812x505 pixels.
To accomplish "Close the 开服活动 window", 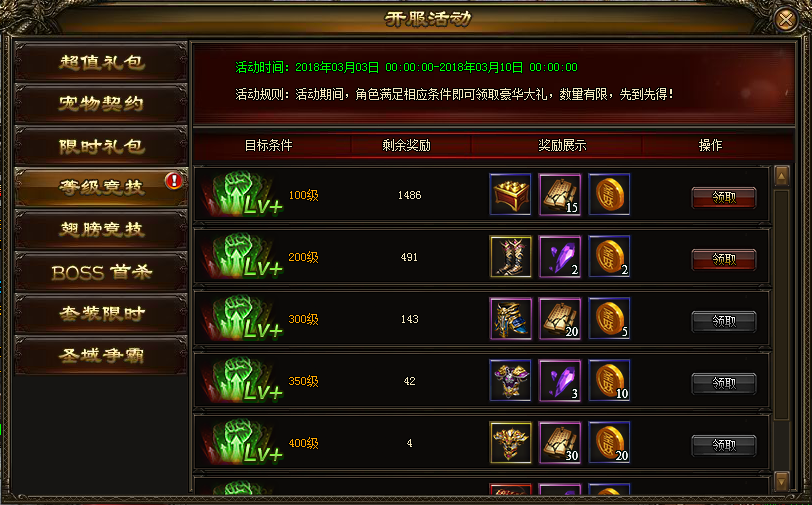I will click(786, 20).
